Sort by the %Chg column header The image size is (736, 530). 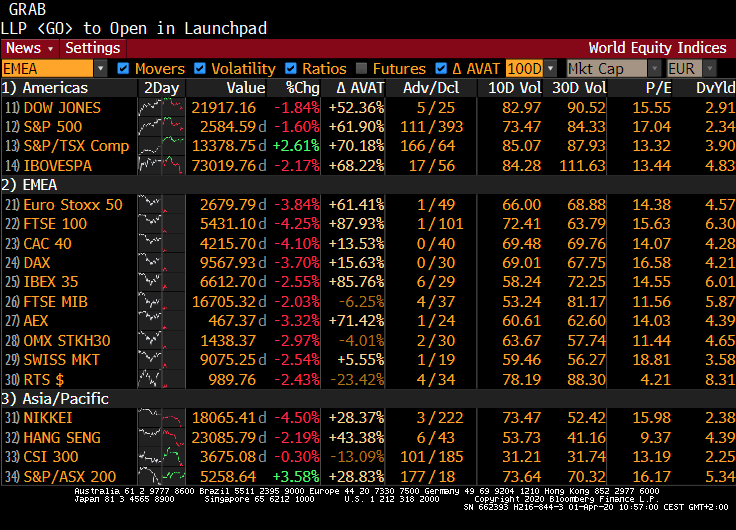click(x=303, y=88)
